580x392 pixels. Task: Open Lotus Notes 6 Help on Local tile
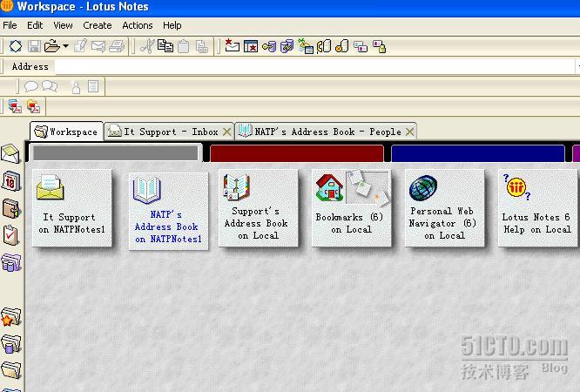538,208
